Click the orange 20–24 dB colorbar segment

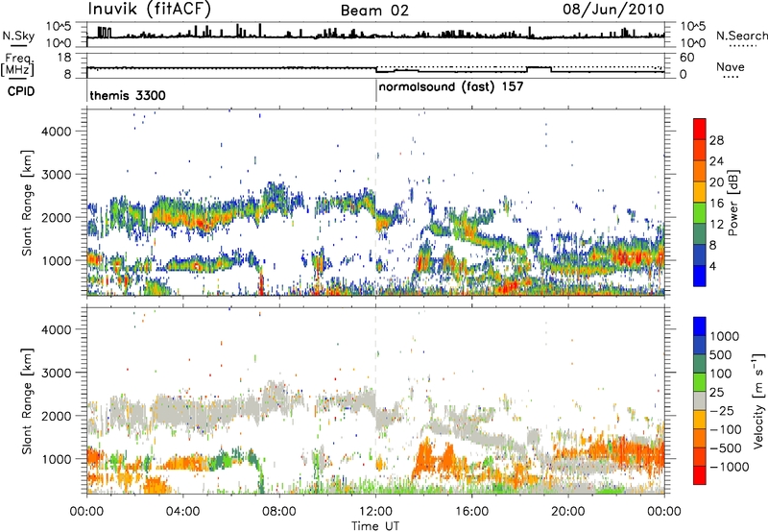(x=700, y=171)
